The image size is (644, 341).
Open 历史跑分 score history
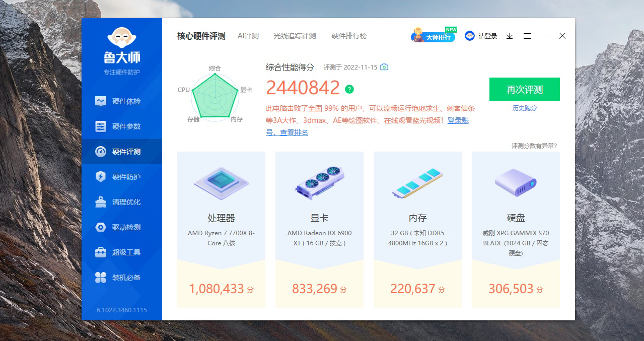coord(524,108)
